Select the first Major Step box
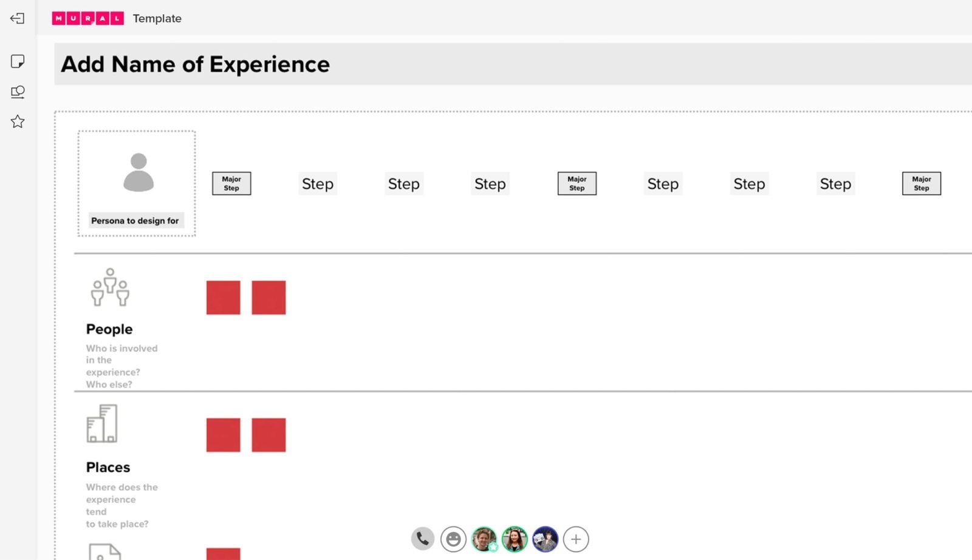 pos(231,183)
